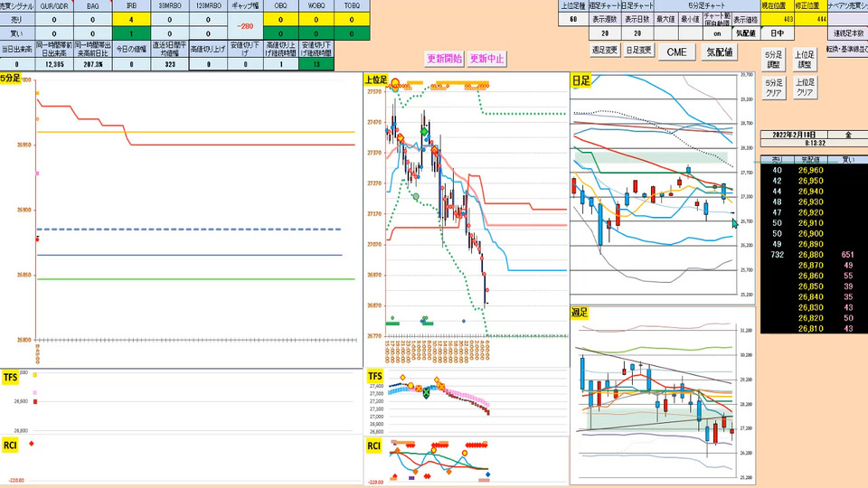
Task: Select the 日中 cell under 現在位置
Action: (x=778, y=33)
